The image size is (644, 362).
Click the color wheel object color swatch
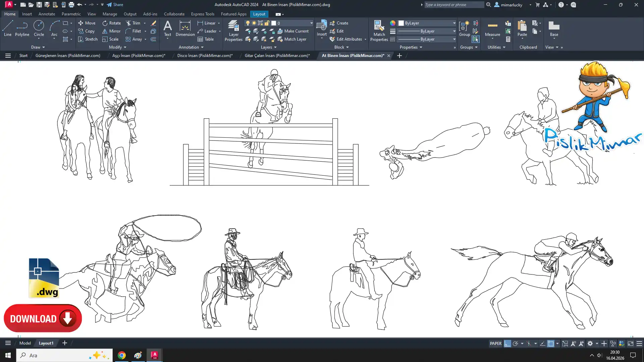click(x=392, y=23)
